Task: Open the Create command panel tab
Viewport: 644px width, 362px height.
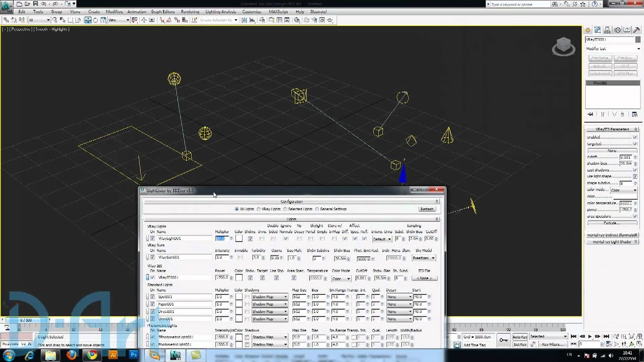Action: (588, 30)
